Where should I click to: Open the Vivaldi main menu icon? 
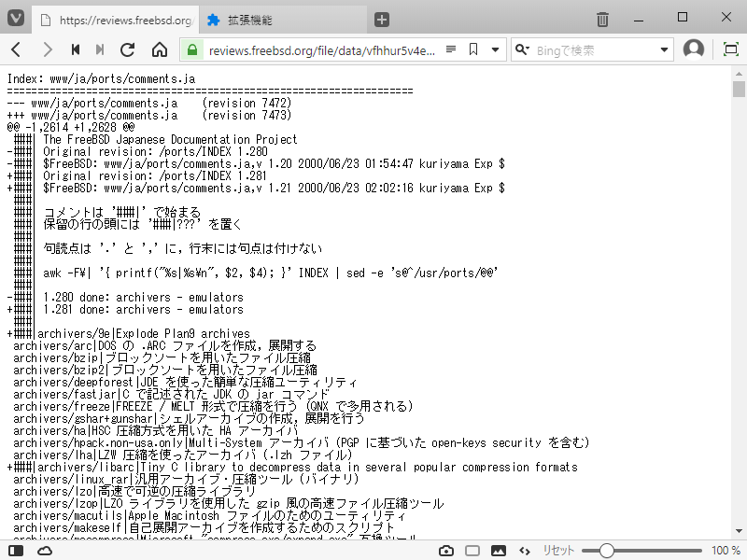[16, 19]
